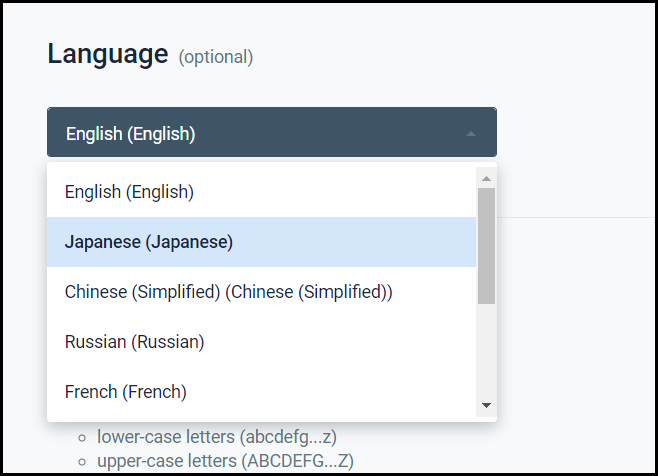Click the language list scrollbar thumb
This screenshot has width=658, height=476.
tap(486, 246)
